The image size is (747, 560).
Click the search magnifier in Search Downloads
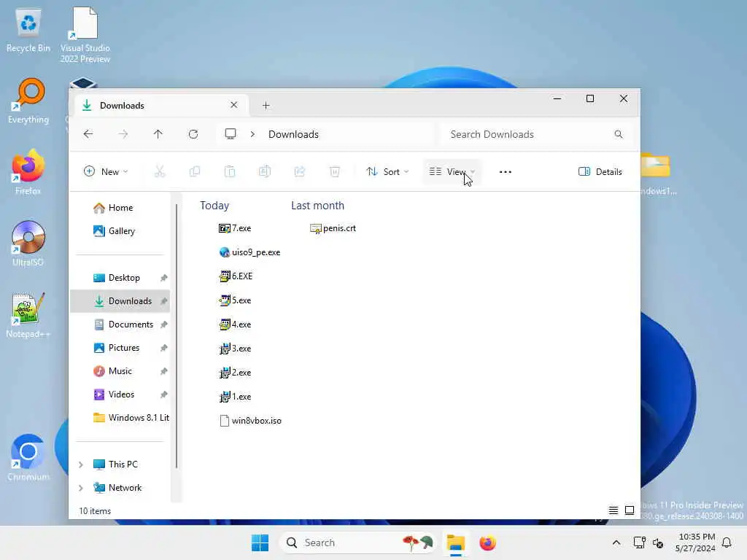click(619, 134)
